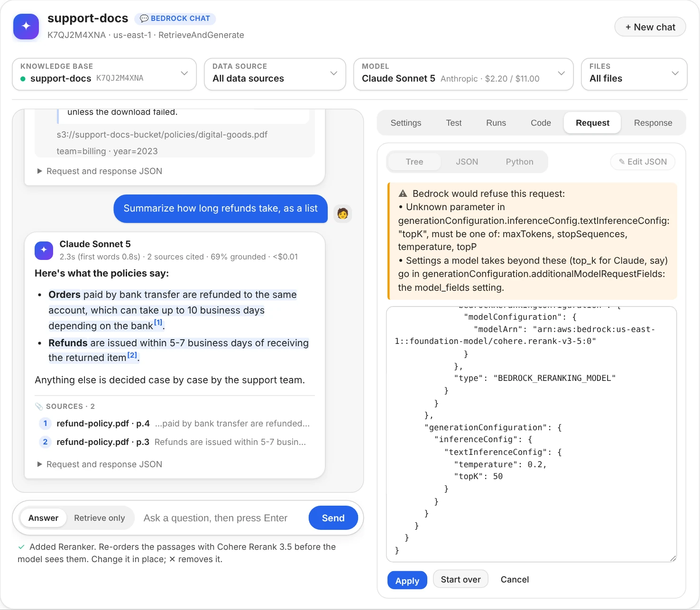Open the Response tab
The height and width of the screenshot is (610, 700).
coord(653,123)
